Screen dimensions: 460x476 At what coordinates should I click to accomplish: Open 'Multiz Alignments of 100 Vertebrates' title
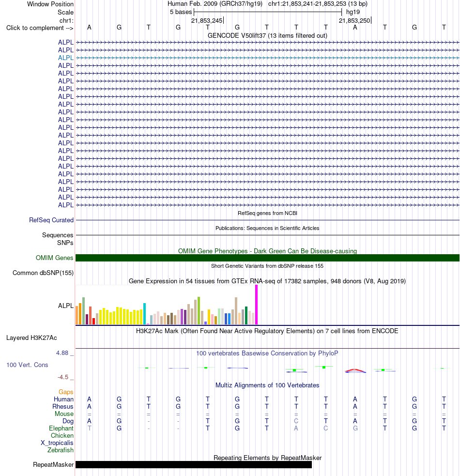click(x=267, y=385)
